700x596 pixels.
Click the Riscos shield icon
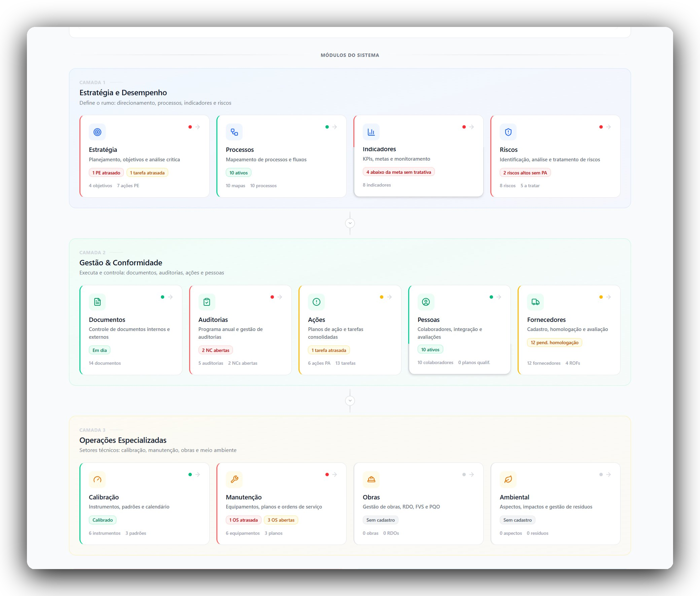tap(508, 132)
